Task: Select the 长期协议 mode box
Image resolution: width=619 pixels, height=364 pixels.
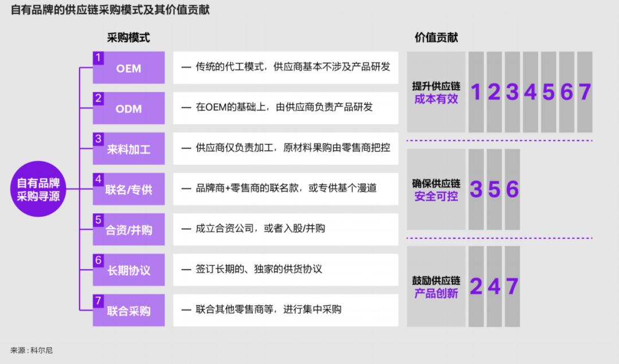Action: [x=129, y=270]
